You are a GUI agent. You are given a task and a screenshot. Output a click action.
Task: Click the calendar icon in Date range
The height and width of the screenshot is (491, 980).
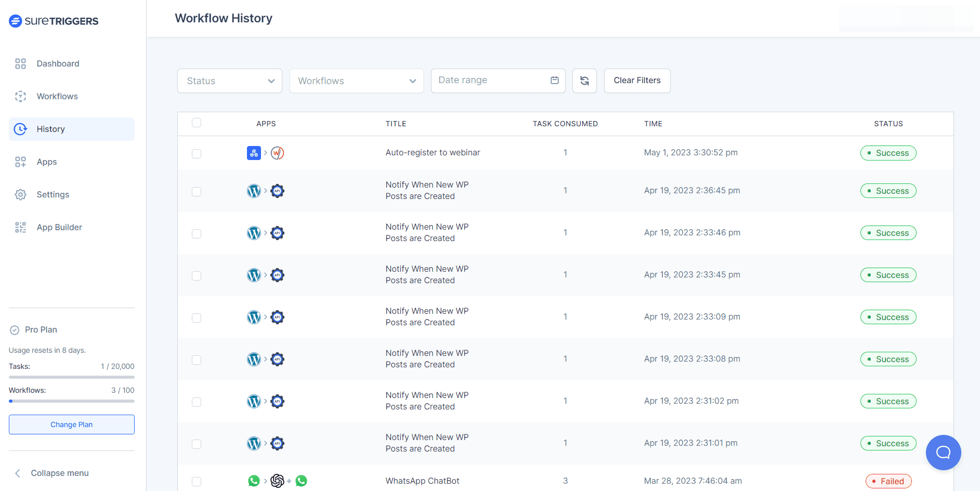pos(555,80)
